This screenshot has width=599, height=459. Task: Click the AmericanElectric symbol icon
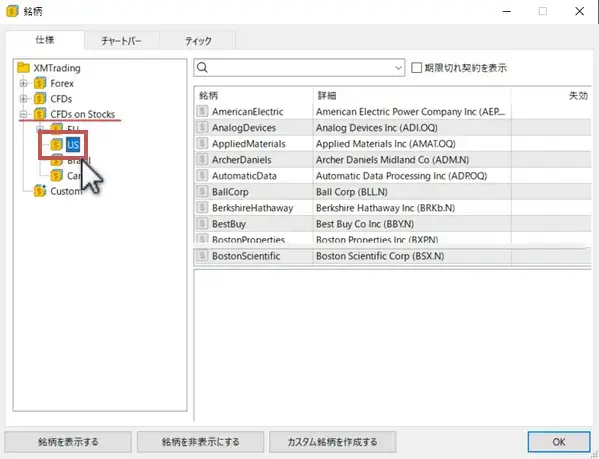coord(202,111)
